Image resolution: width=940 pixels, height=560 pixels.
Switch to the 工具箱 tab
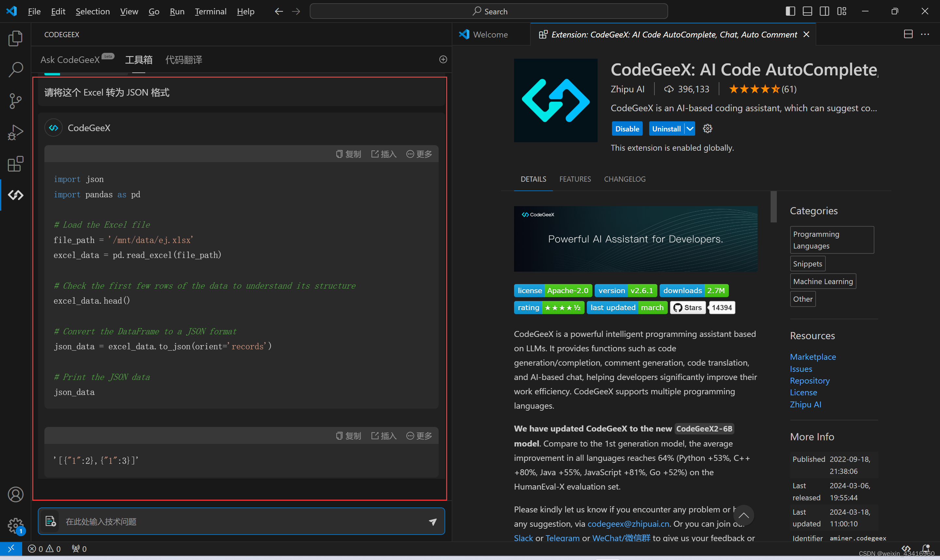click(137, 59)
